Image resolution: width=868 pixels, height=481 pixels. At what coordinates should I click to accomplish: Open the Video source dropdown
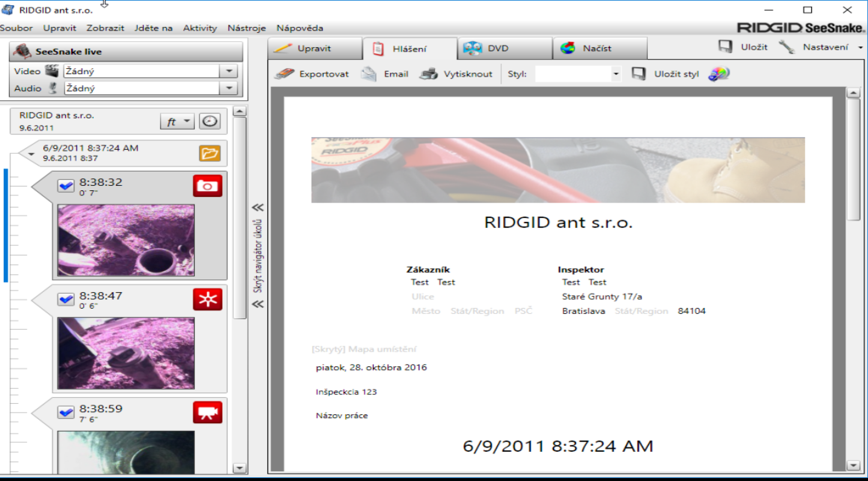228,71
